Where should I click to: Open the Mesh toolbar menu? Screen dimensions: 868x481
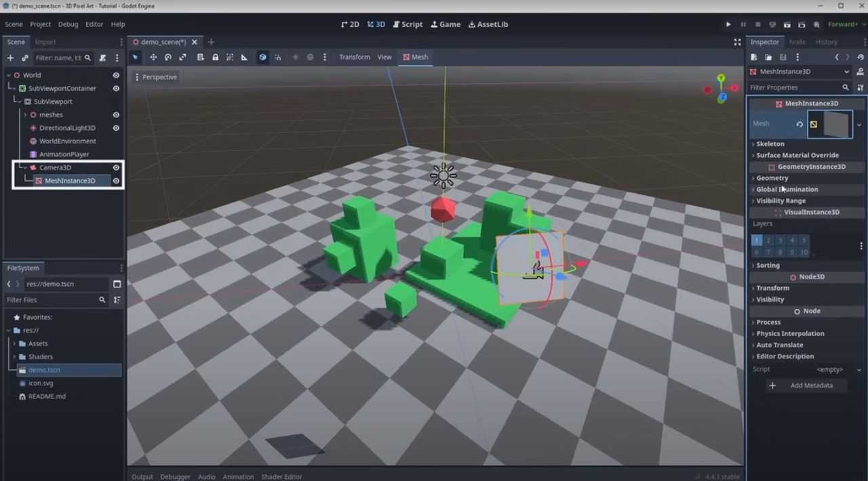(415, 57)
